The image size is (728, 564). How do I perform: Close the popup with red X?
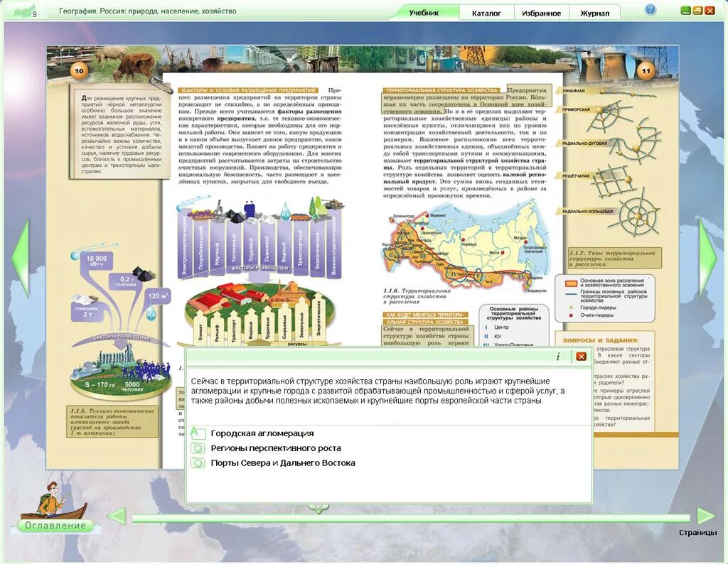pos(581,356)
